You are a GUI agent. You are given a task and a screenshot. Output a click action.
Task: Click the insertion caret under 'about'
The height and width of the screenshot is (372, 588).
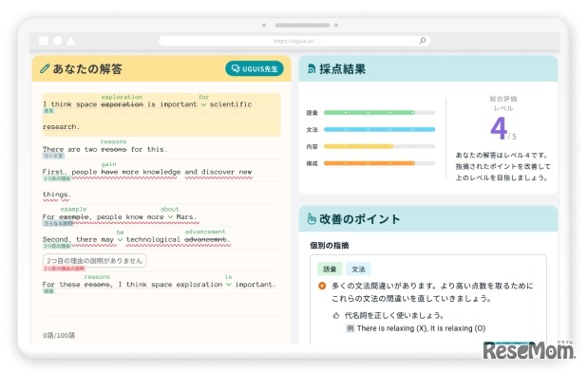pyautogui.click(x=170, y=217)
